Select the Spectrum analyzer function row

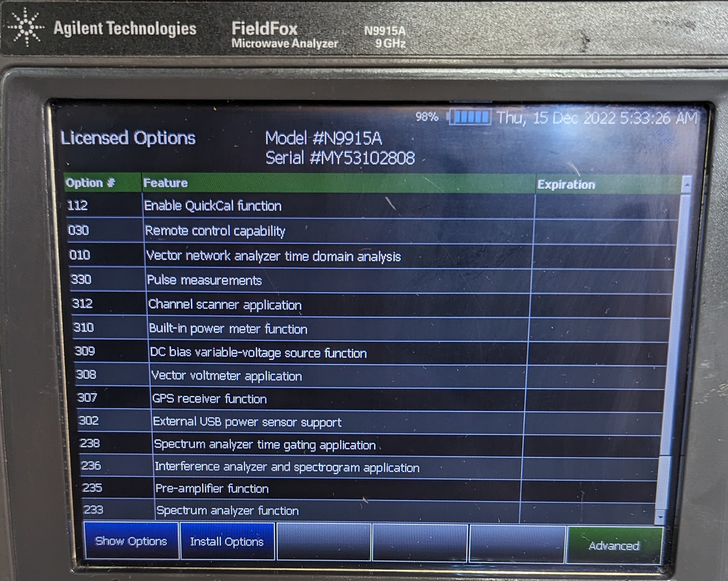(227, 511)
